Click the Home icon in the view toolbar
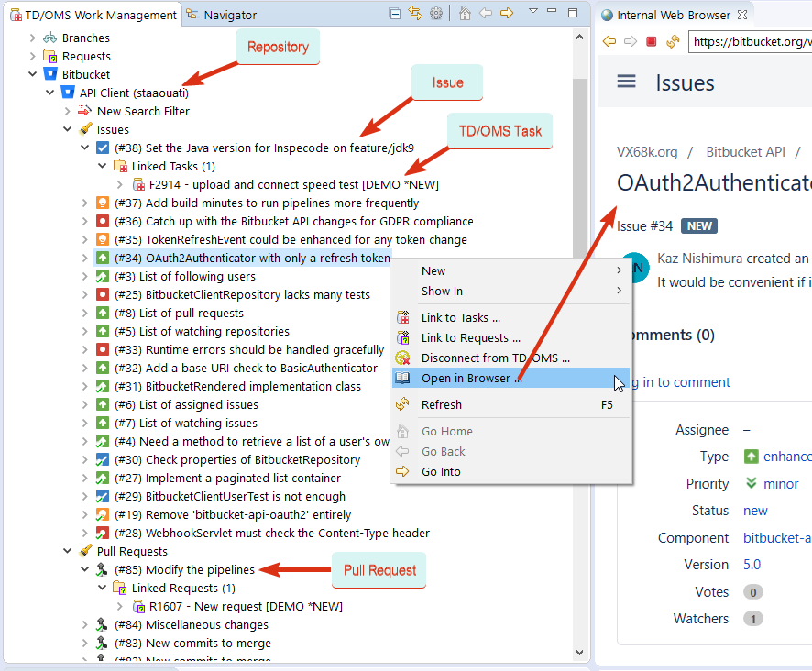812x671 pixels. pyautogui.click(x=466, y=14)
